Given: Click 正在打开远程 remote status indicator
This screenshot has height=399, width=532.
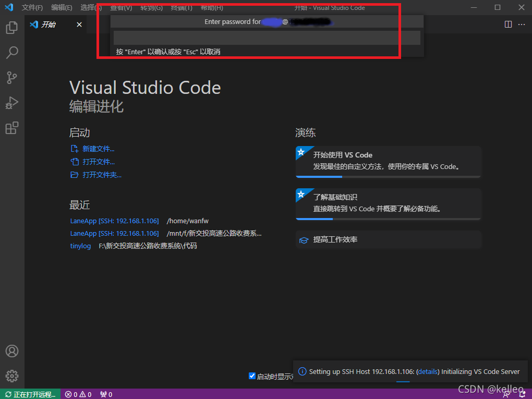Looking at the screenshot, I should [x=30, y=394].
